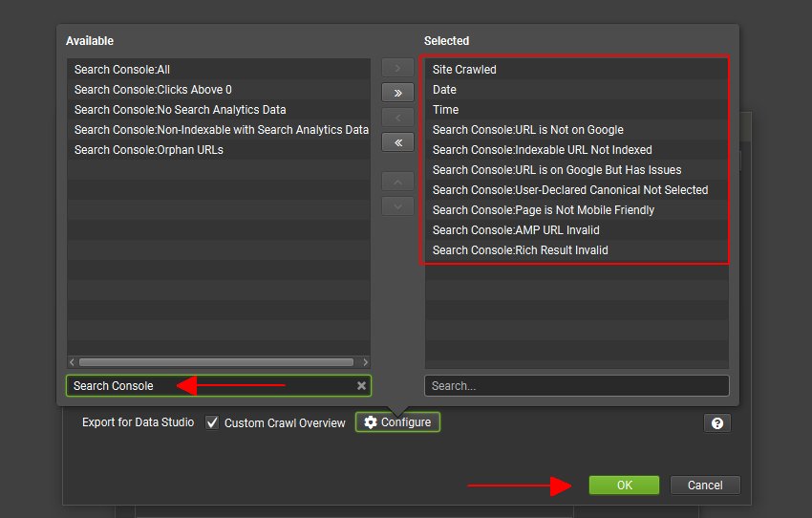Click the Selected list Search field

pyautogui.click(x=576, y=386)
